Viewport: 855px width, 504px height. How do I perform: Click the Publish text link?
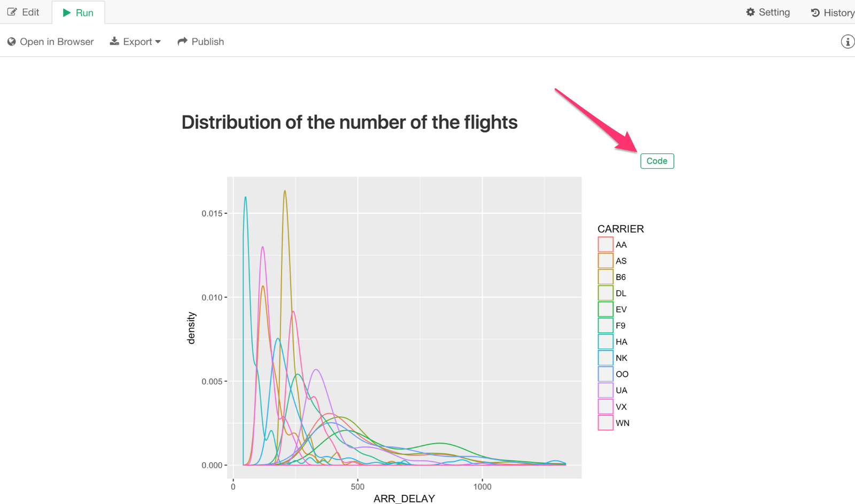pyautogui.click(x=207, y=42)
